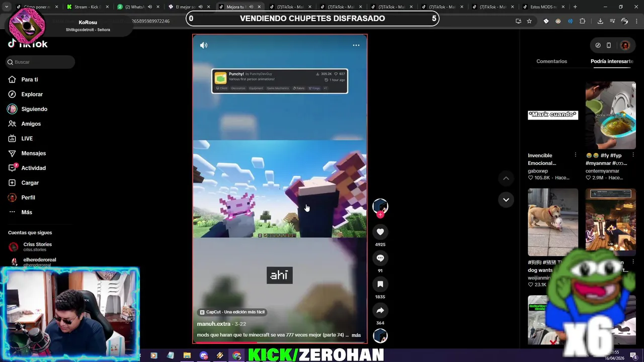Seek on the video progress bar
Viewport: 644px width, 362px height.
(280, 342)
